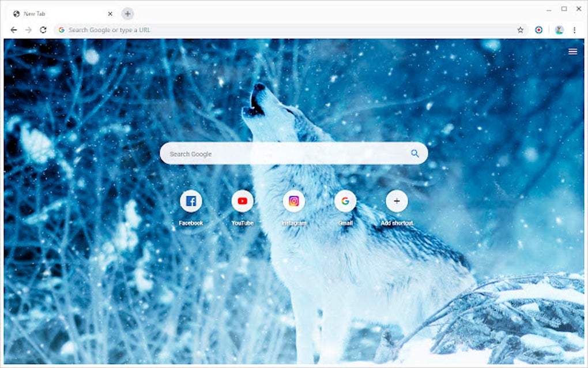Reload the current page

click(x=44, y=29)
